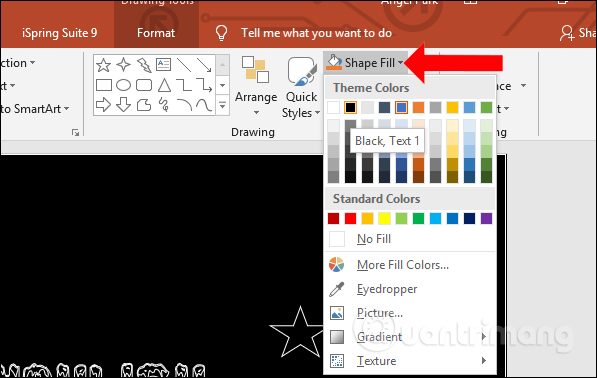Viewport: 597px width, 378px height.
Task: Pick the green theme color swatch
Action: pyautogui.click(x=486, y=108)
